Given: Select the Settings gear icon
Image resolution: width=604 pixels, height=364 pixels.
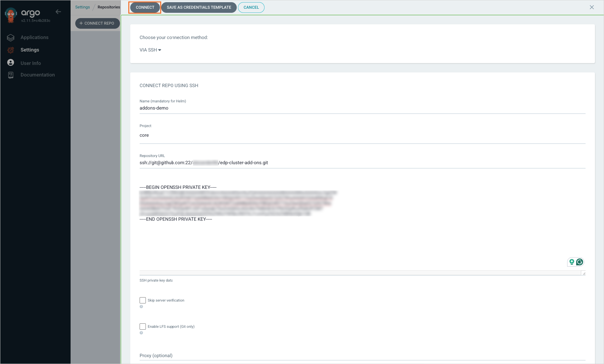Looking at the screenshot, I should tap(10, 50).
